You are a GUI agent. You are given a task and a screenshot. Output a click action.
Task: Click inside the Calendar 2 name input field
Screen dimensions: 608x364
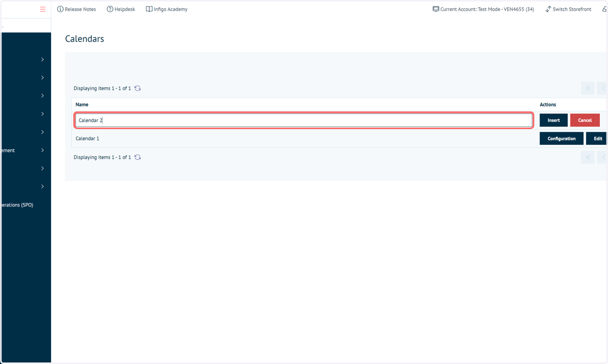[x=304, y=120]
